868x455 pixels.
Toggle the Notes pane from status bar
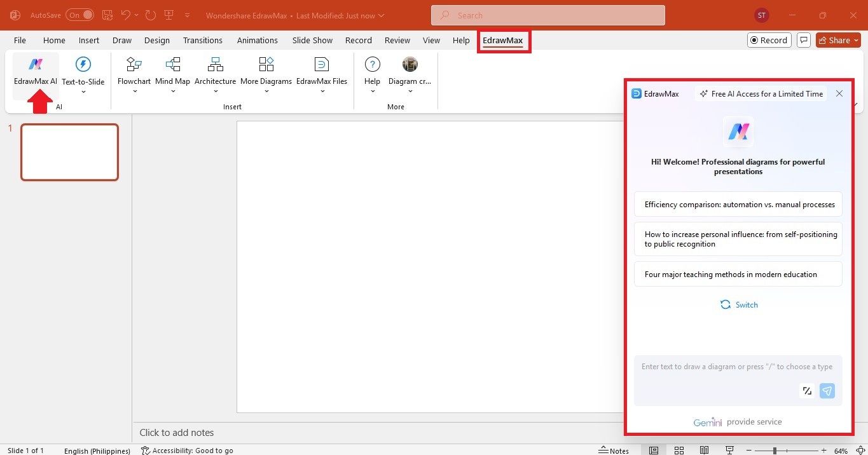(614, 451)
